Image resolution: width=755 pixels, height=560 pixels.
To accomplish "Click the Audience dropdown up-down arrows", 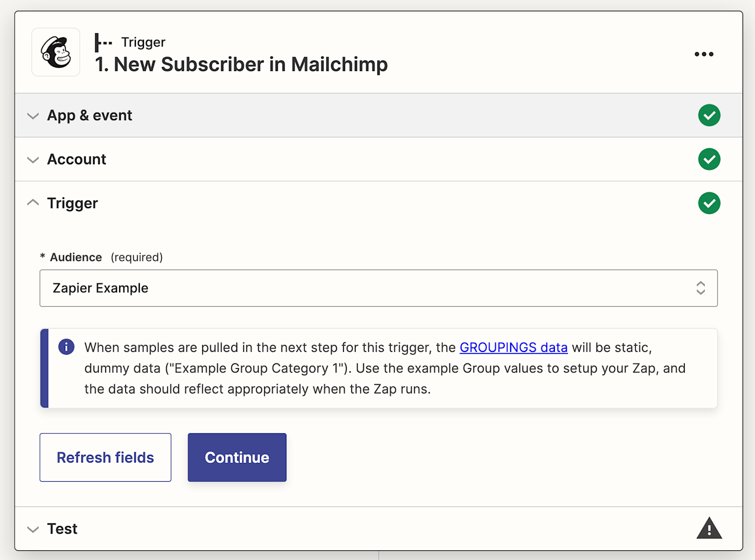I will (x=701, y=288).
